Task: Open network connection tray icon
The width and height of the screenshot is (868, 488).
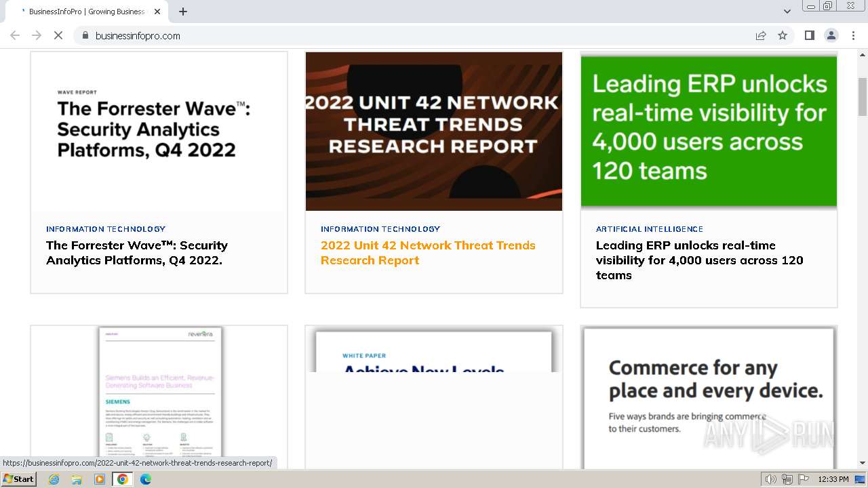Action: pos(787,479)
